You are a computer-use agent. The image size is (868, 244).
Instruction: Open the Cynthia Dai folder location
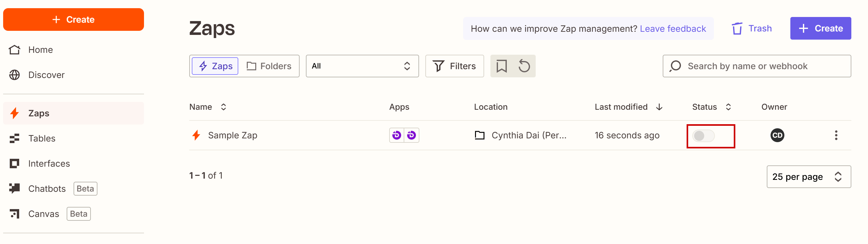coord(529,135)
